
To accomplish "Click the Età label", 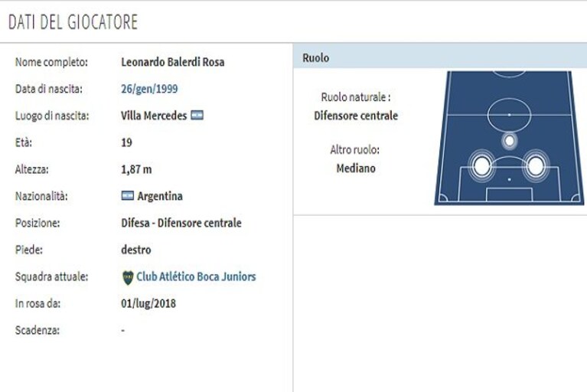I will pos(23,142).
